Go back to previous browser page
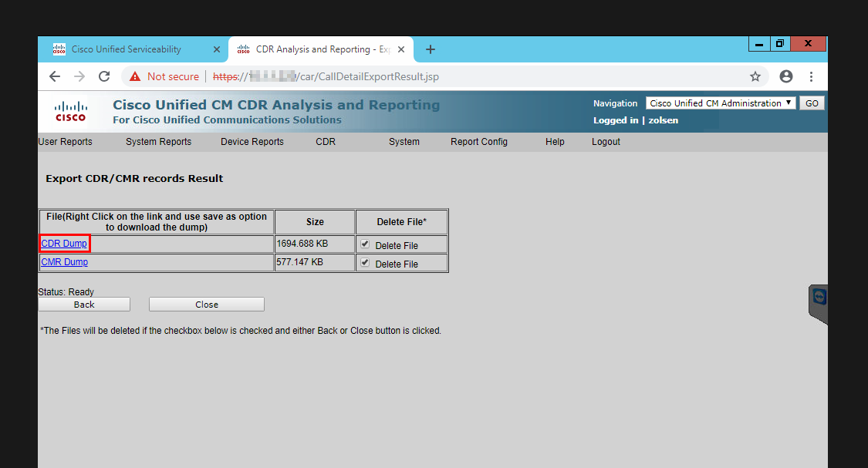 point(54,76)
